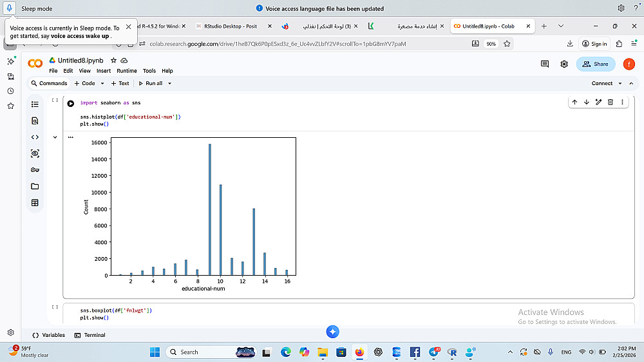Image resolution: width=644 pixels, height=362 pixels.
Task: Rename the Untitled8.ipynb notebook title
Action: click(80, 61)
